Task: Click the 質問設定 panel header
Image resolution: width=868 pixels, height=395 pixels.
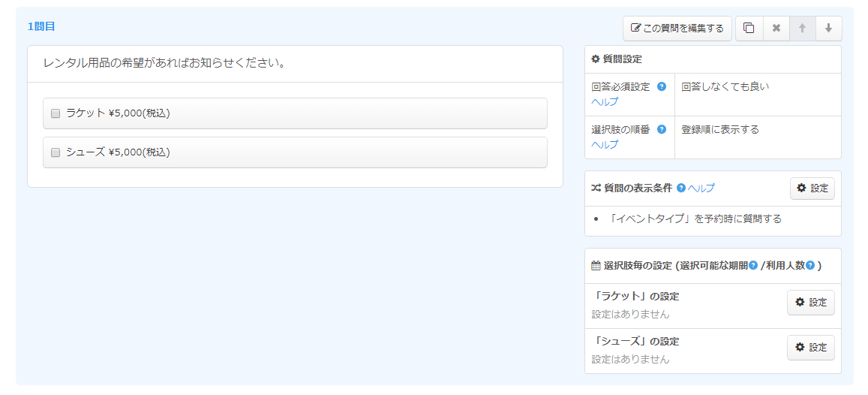Action: pyautogui.click(x=713, y=59)
